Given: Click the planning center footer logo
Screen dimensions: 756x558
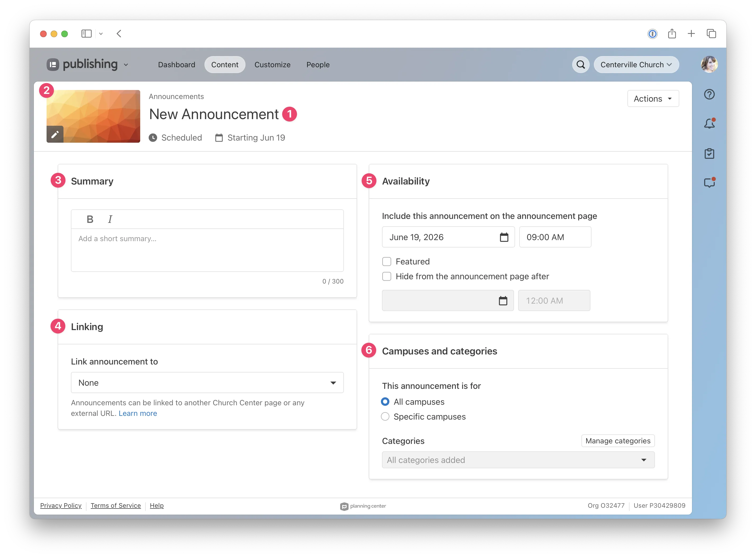Looking at the screenshot, I should (x=363, y=506).
